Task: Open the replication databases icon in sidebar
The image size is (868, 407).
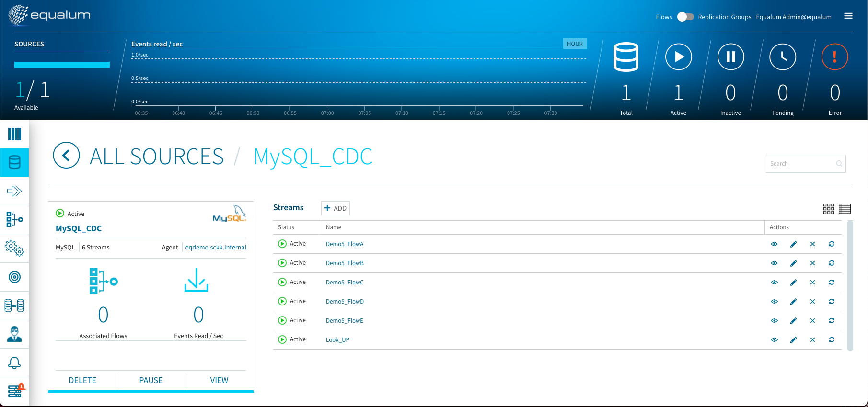Action: [x=14, y=305]
